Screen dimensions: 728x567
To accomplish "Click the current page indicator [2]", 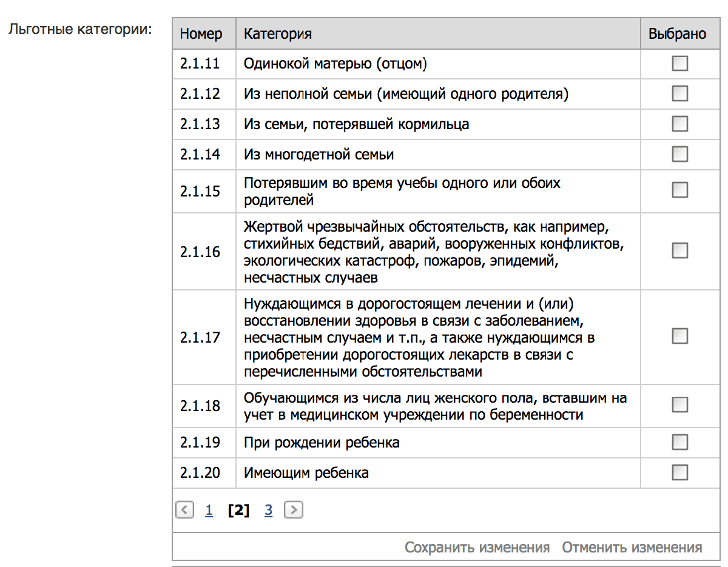I will [x=238, y=510].
